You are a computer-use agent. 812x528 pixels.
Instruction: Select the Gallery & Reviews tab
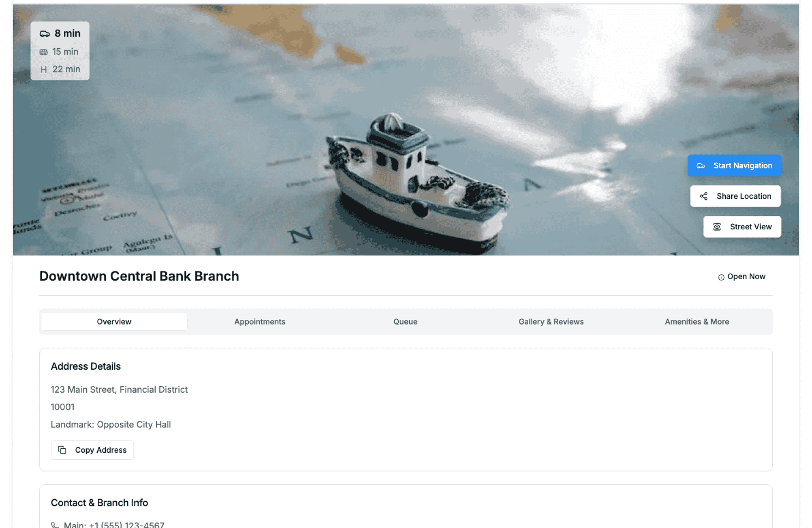pyautogui.click(x=551, y=322)
